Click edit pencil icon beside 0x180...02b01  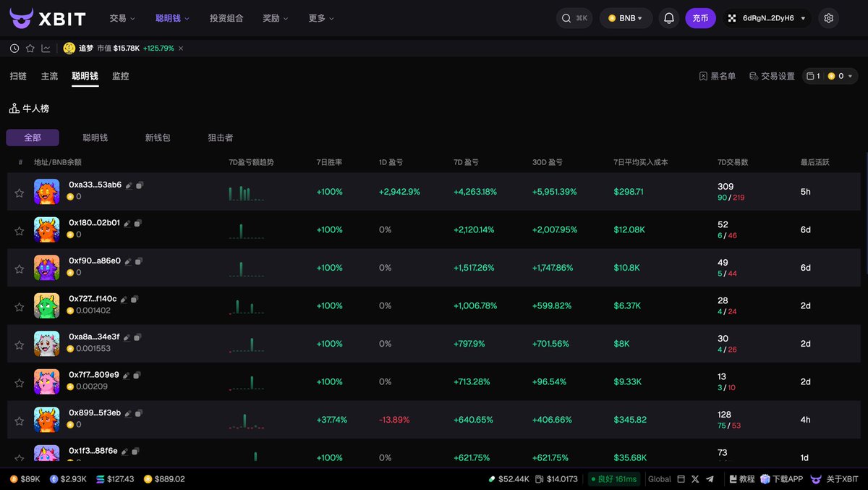coord(127,223)
